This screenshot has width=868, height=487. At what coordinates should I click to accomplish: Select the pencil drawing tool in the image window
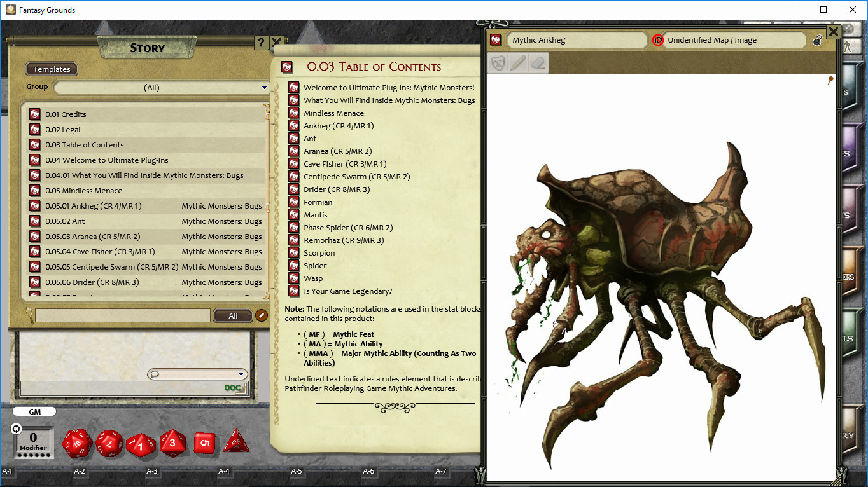(x=517, y=64)
